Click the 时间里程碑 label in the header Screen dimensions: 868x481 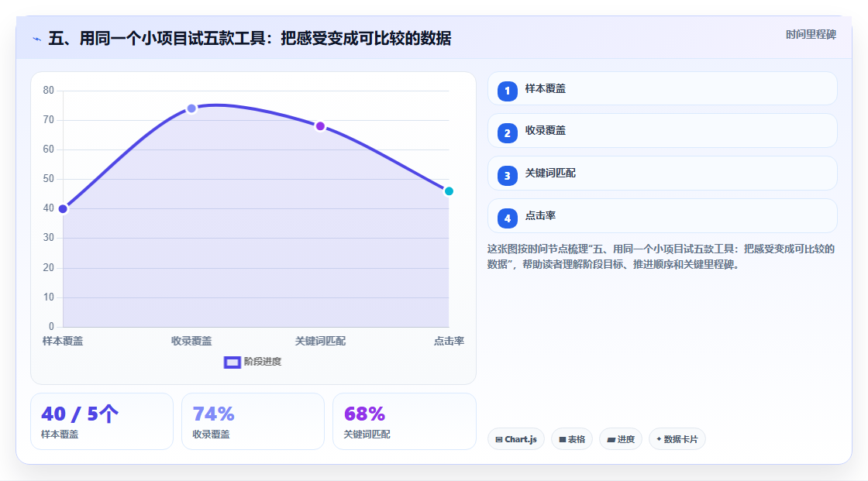coord(811,34)
